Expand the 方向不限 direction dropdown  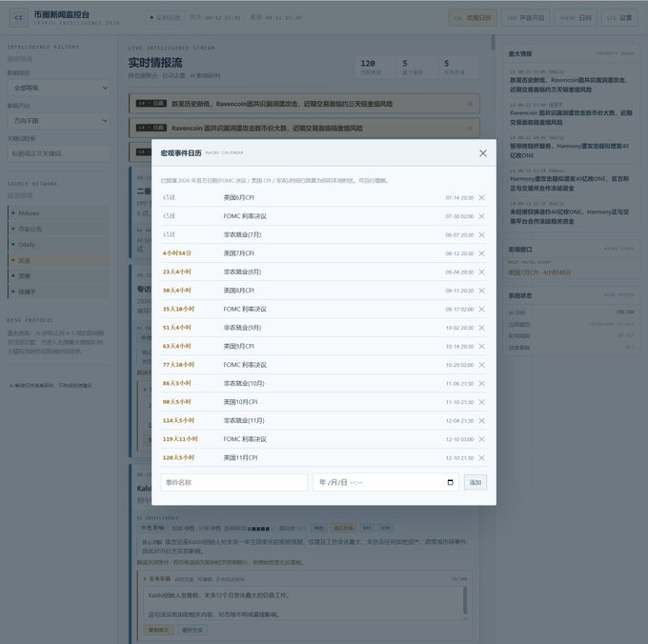59,121
